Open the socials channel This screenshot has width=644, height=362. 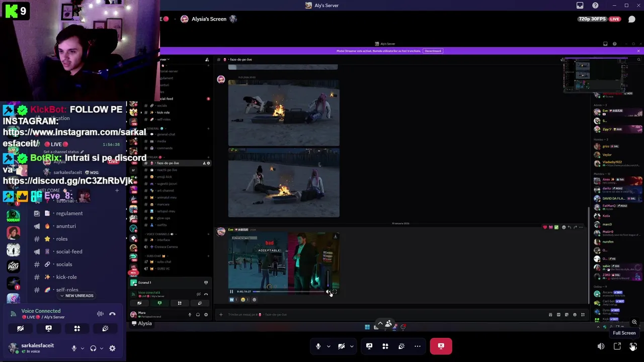[x=75, y=264]
